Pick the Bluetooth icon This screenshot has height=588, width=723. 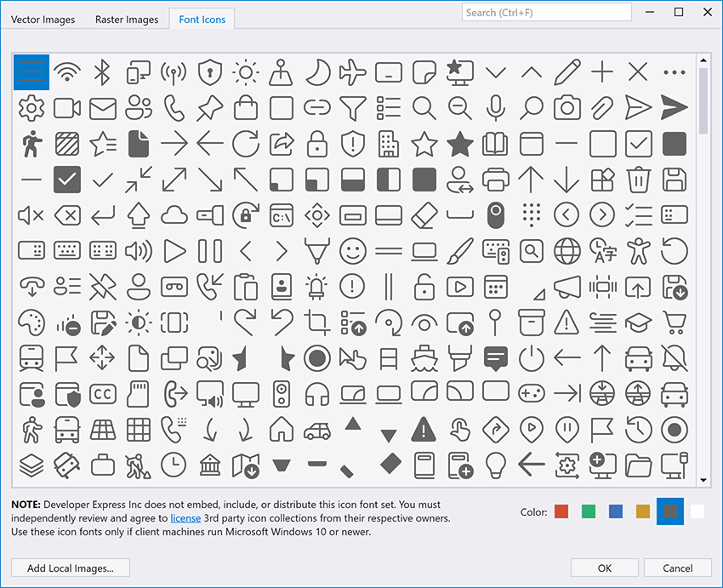pos(103,72)
